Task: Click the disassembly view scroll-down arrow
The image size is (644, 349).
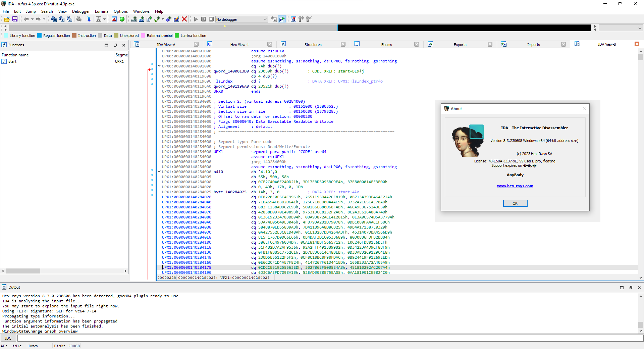Action: [641, 278]
